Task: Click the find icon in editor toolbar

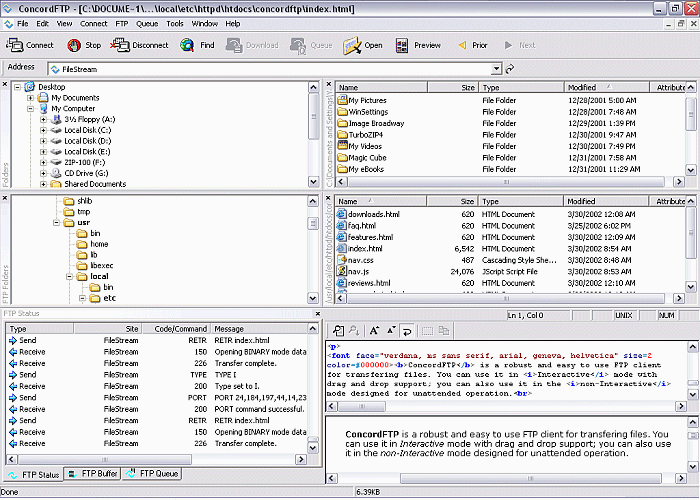Action: click(x=339, y=331)
